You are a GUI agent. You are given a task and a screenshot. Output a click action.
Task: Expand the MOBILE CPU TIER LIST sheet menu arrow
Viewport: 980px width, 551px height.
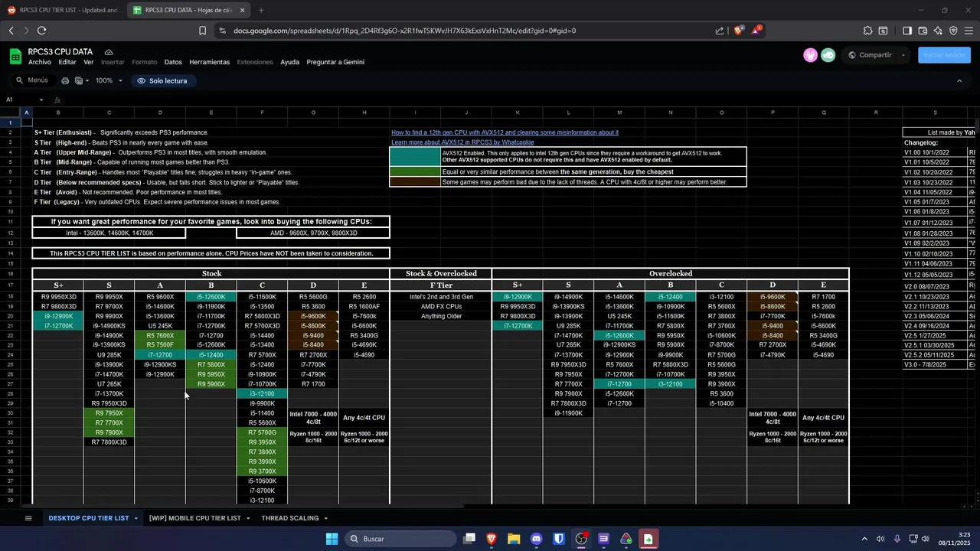coord(248,518)
